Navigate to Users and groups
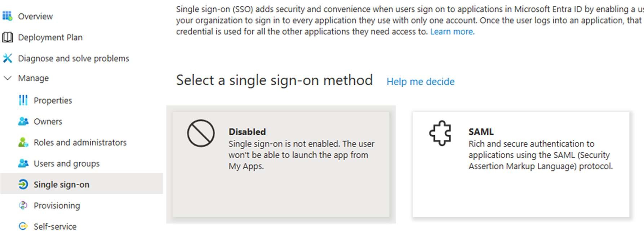Image resolution: width=644 pixels, height=235 pixels. (x=67, y=164)
